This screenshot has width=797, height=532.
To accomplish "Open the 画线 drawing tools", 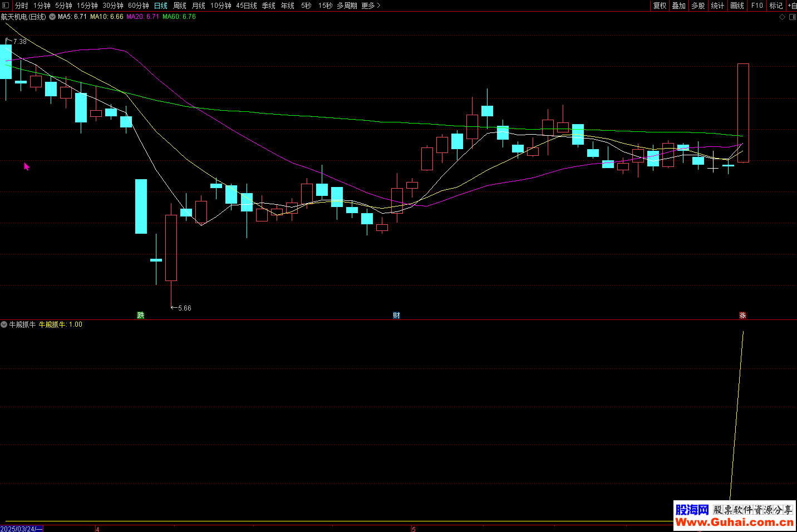I will [x=737, y=6].
